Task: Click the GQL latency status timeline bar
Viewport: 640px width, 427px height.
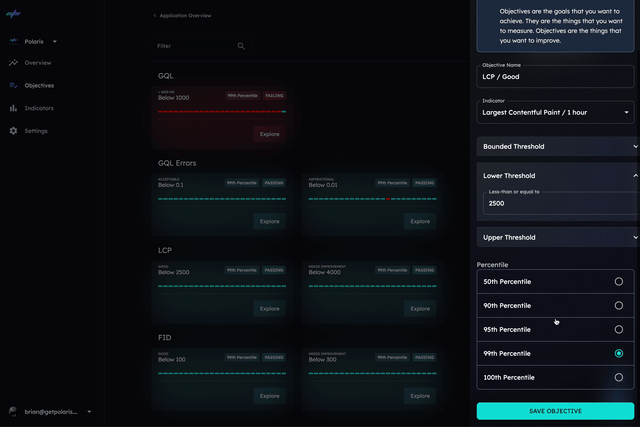Action: click(x=221, y=112)
